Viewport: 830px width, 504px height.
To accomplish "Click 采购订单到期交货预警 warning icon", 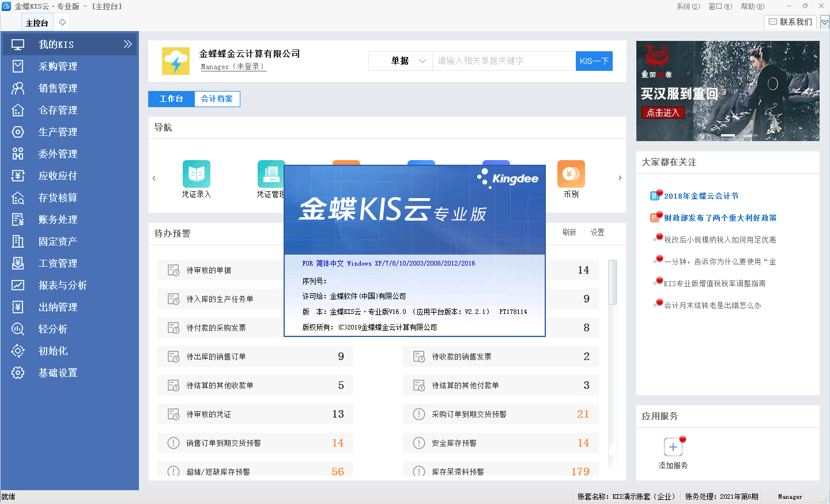I will pyautogui.click(x=419, y=414).
